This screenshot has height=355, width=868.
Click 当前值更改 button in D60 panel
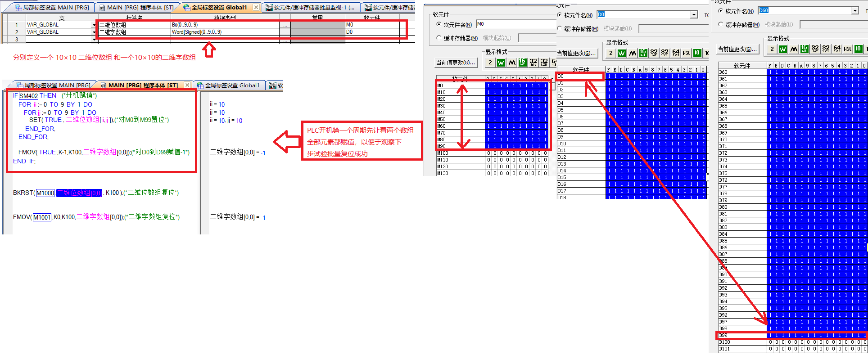737,49
